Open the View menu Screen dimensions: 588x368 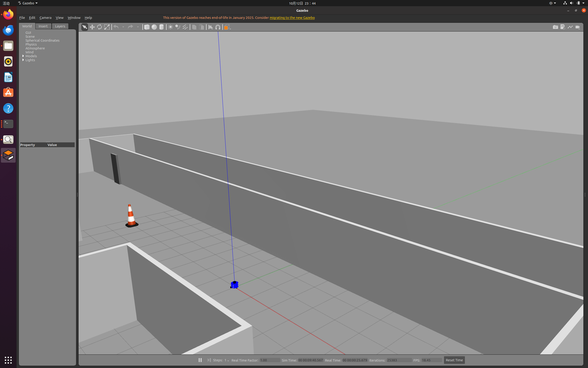tap(59, 17)
